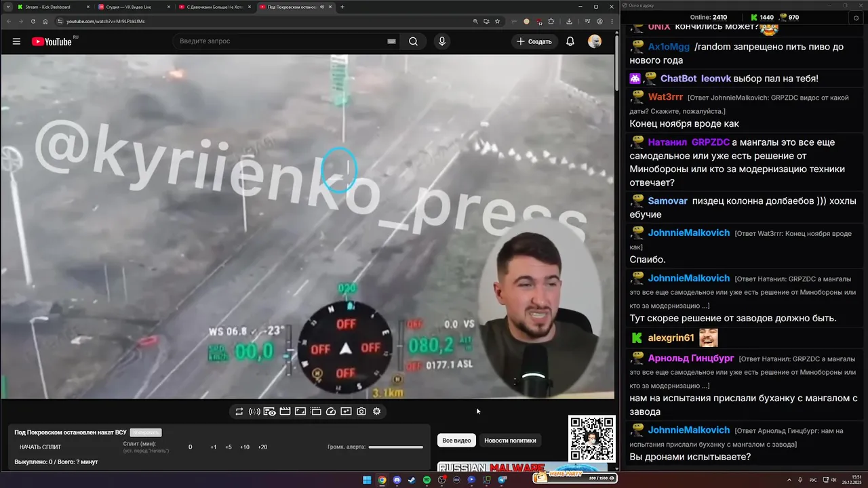Reload the page in Chrome
Screen dimensions: 868x488
point(32,21)
